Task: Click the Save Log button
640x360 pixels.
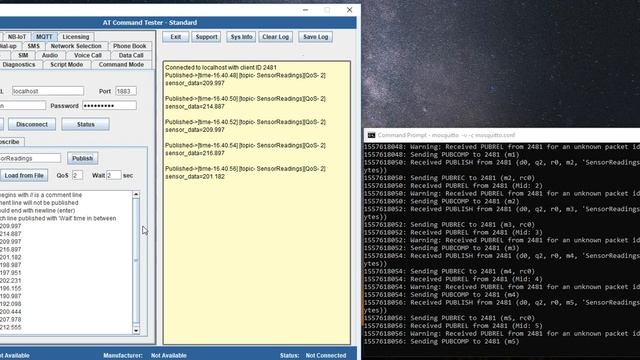Action: [316, 37]
